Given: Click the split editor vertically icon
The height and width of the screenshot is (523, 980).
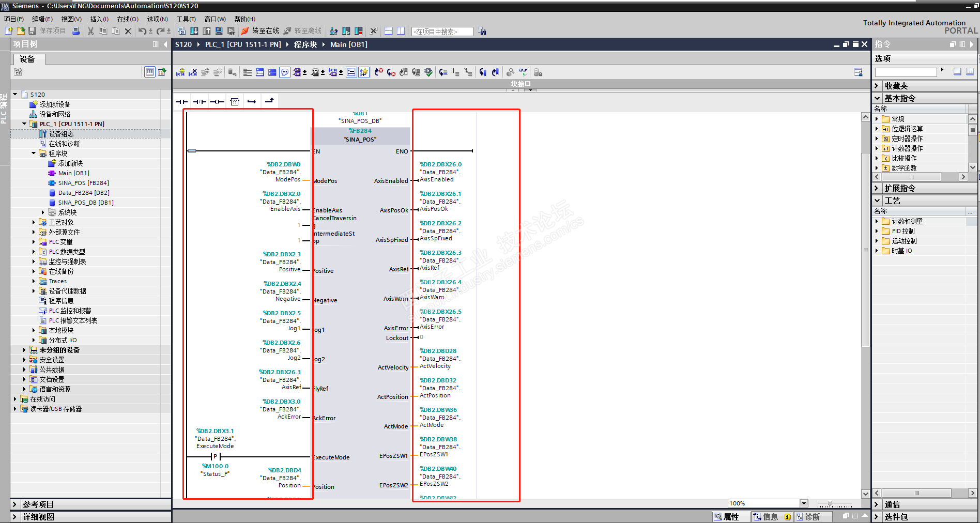Looking at the screenshot, I should (x=401, y=31).
